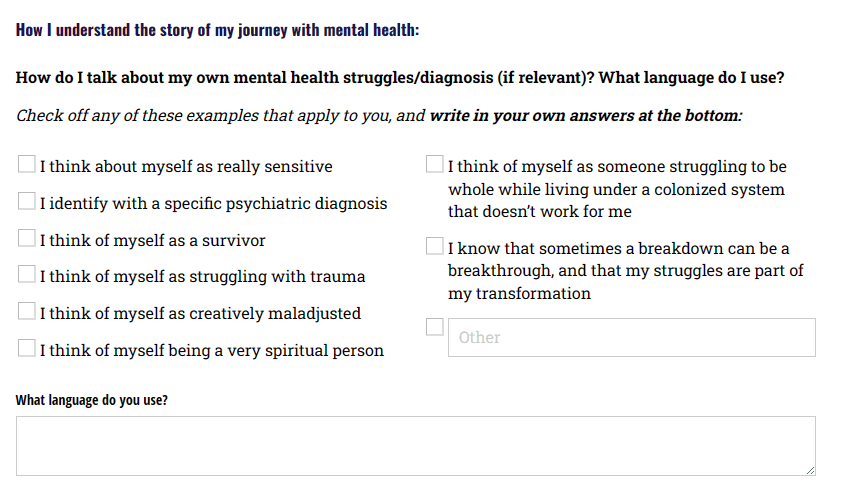
Task: Tick the 'very spiritual person' checkbox
Action: click(27, 349)
